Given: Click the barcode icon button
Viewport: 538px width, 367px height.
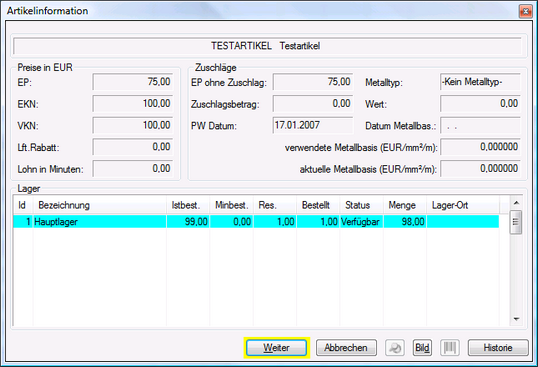Looking at the screenshot, I should click(x=450, y=348).
